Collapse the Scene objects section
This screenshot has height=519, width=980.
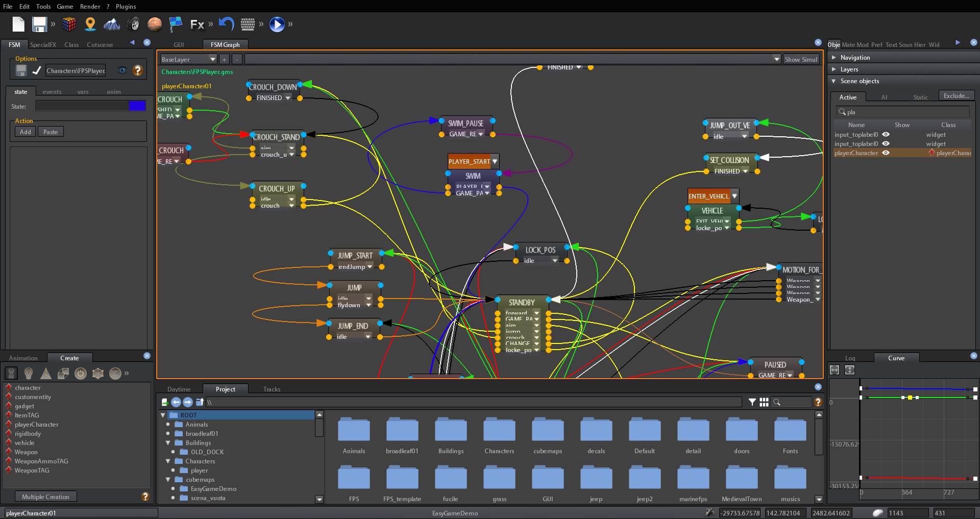pyautogui.click(x=834, y=81)
